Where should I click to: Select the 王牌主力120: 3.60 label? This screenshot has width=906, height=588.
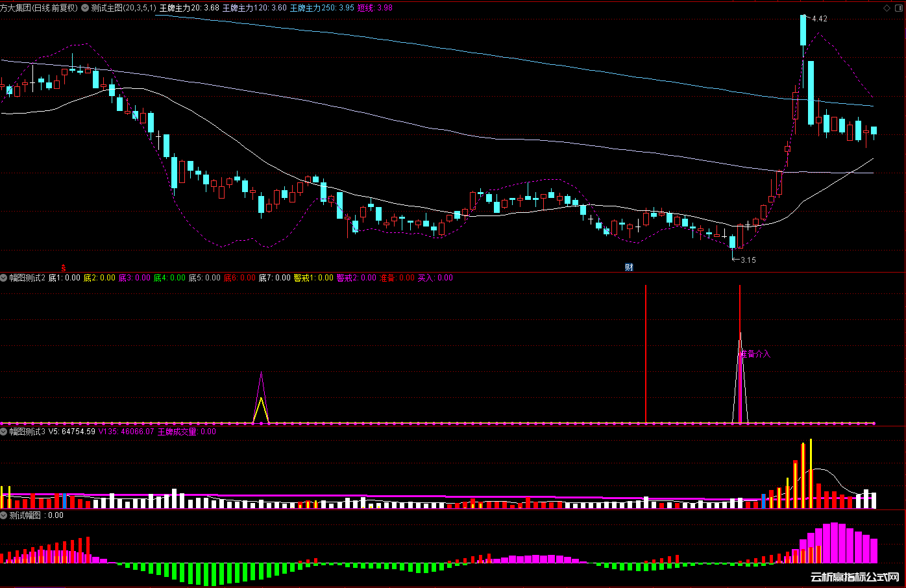[254, 8]
